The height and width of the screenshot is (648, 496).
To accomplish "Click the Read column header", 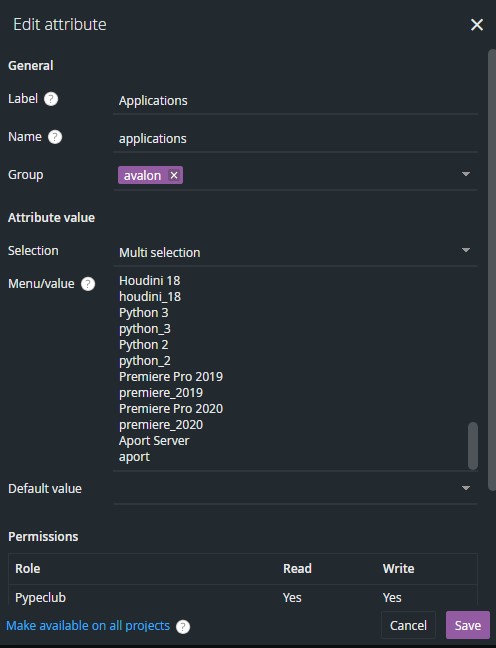I will coord(297,569).
